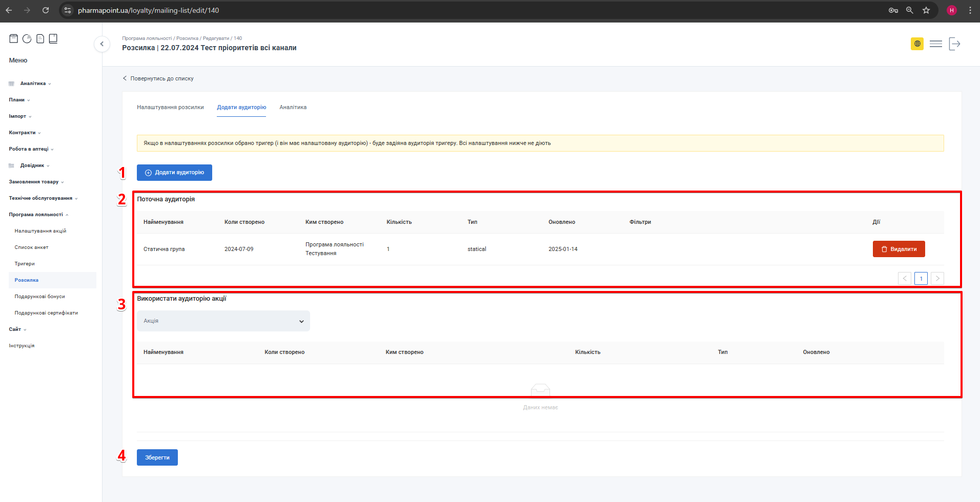This screenshot has width=980, height=502.
Task: Switch to Додати аудиторію tab
Action: (x=241, y=108)
